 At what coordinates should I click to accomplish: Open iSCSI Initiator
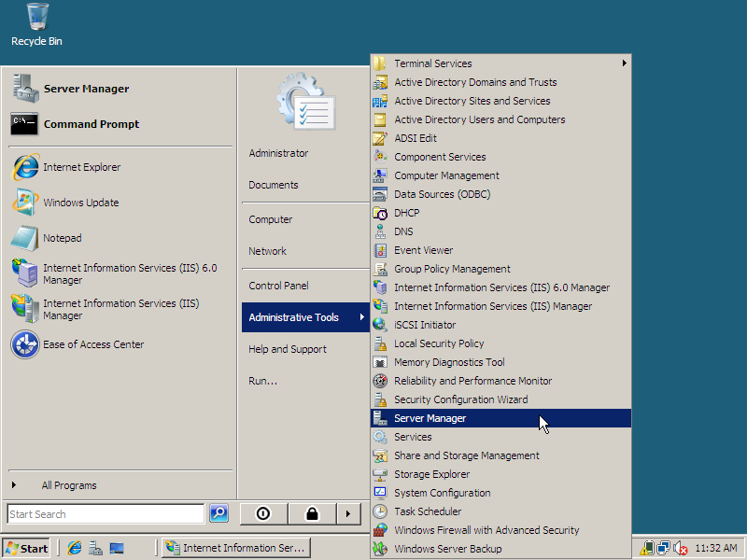[500, 325]
